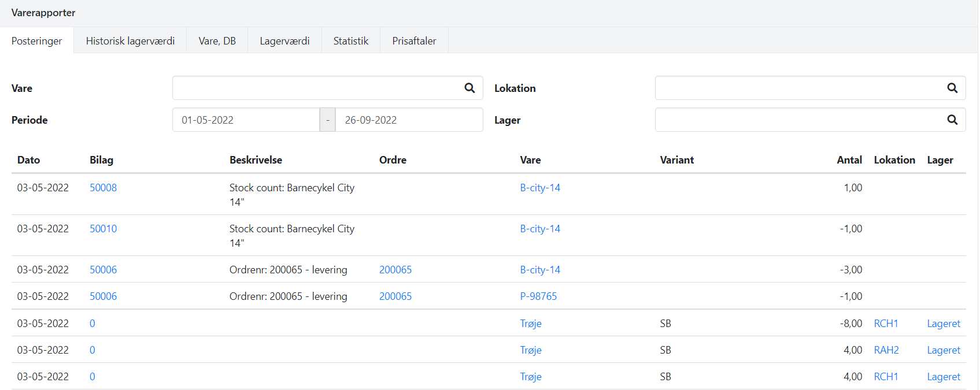
Task: Go to the Statistik tab
Action: pyautogui.click(x=350, y=41)
